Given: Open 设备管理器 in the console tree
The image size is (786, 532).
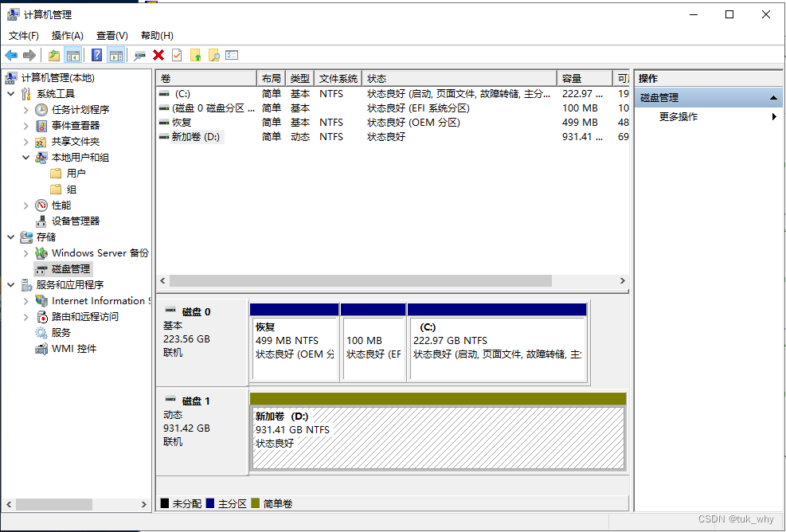Looking at the screenshot, I should pyautogui.click(x=76, y=221).
